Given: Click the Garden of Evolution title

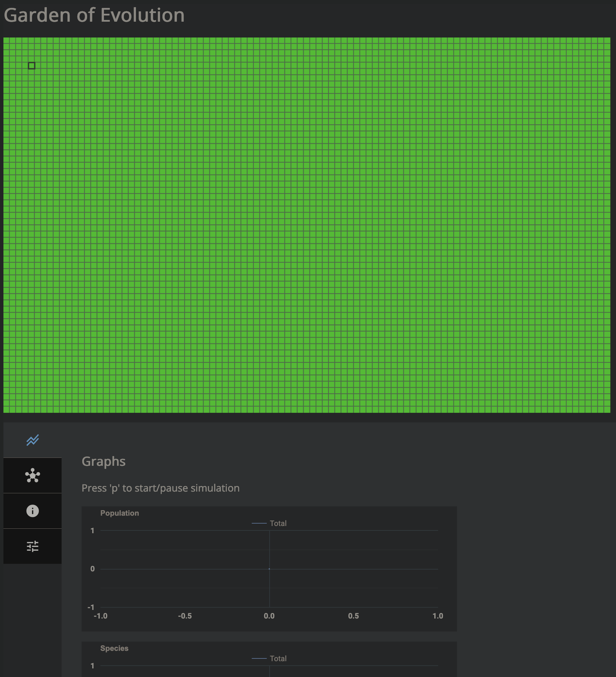Looking at the screenshot, I should pyautogui.click(x=94, y=15).
